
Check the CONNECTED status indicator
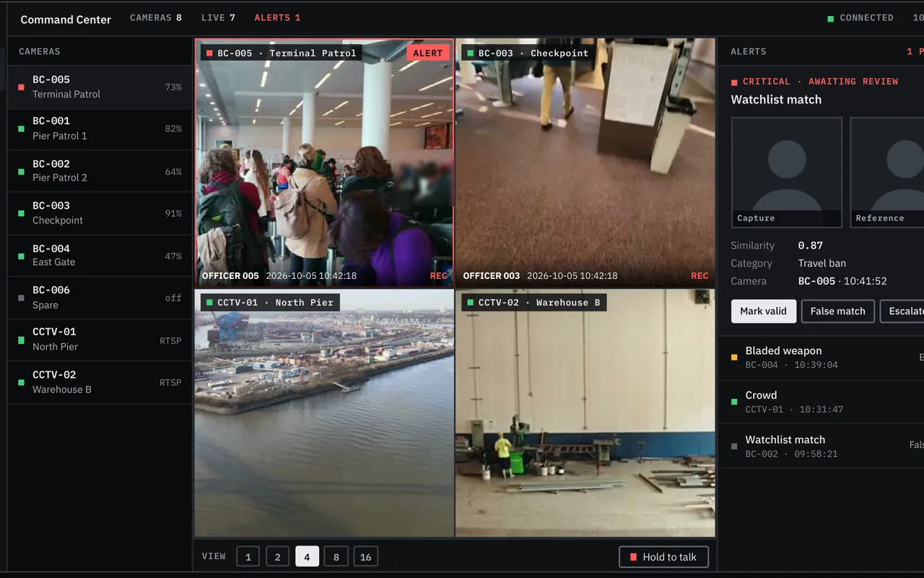coord(860,18)
